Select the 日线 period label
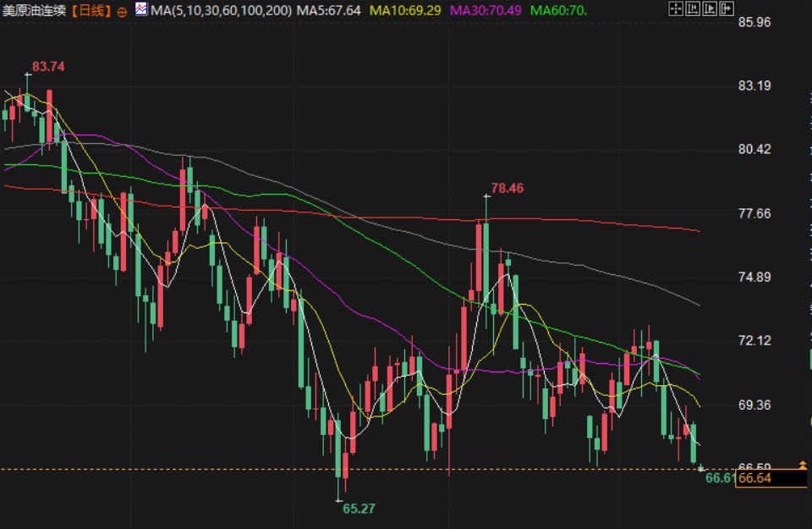Screen dimensions: 812x529 click(91, 10)
